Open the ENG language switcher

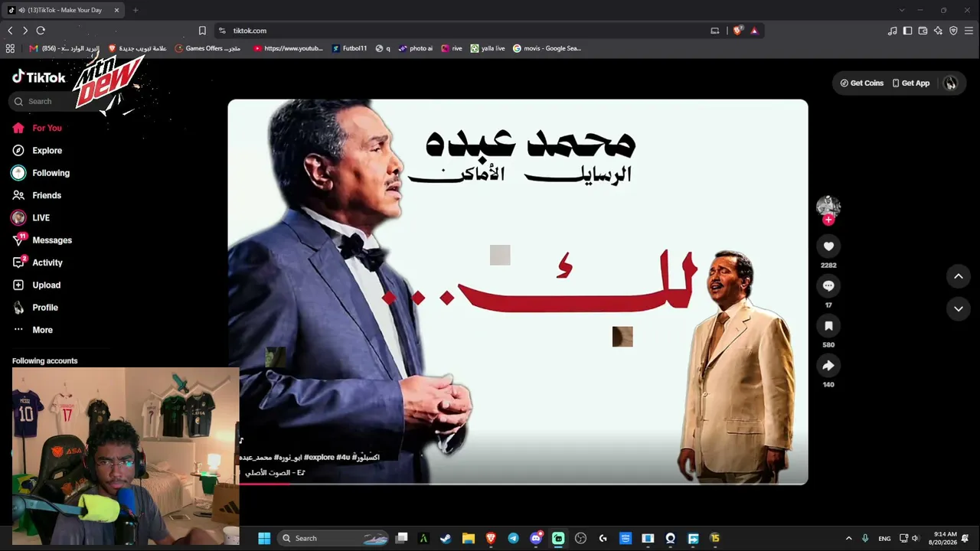pos(884,538)
